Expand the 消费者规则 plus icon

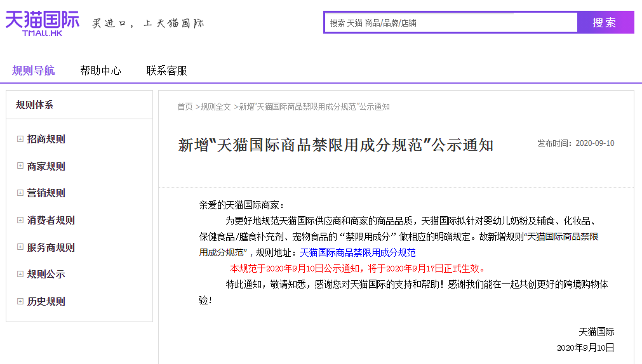pyautogui.click(x=20, y=220)
